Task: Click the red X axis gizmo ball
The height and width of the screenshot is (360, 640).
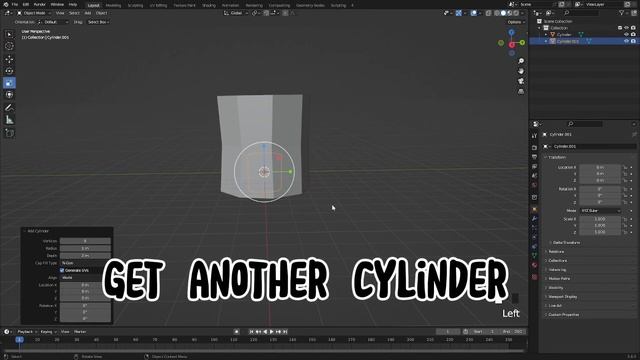Action: pos(512,44)
